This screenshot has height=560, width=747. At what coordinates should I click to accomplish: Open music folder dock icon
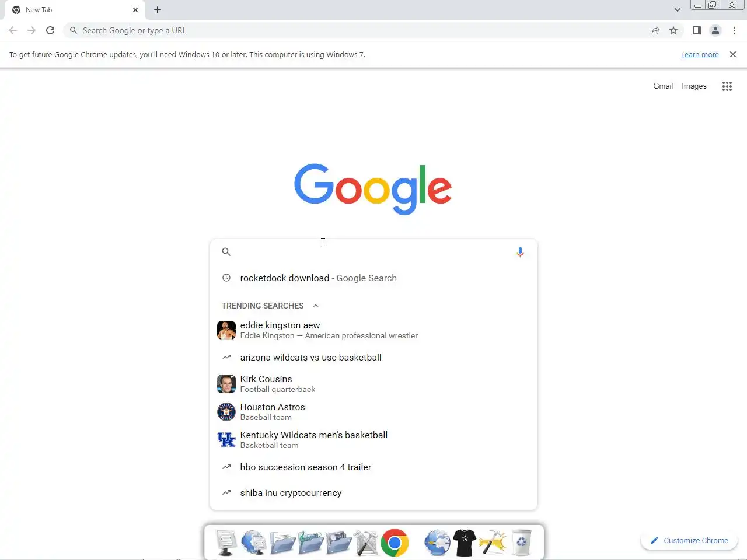coord(310,542)
